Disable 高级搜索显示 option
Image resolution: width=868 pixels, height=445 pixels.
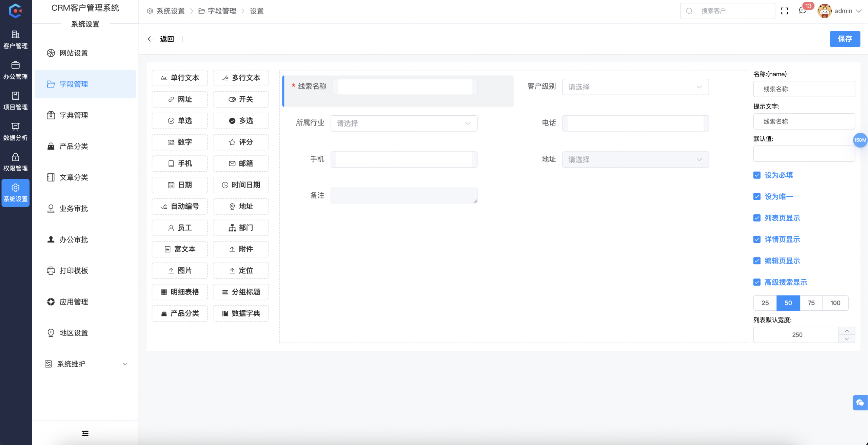point(757,282)
